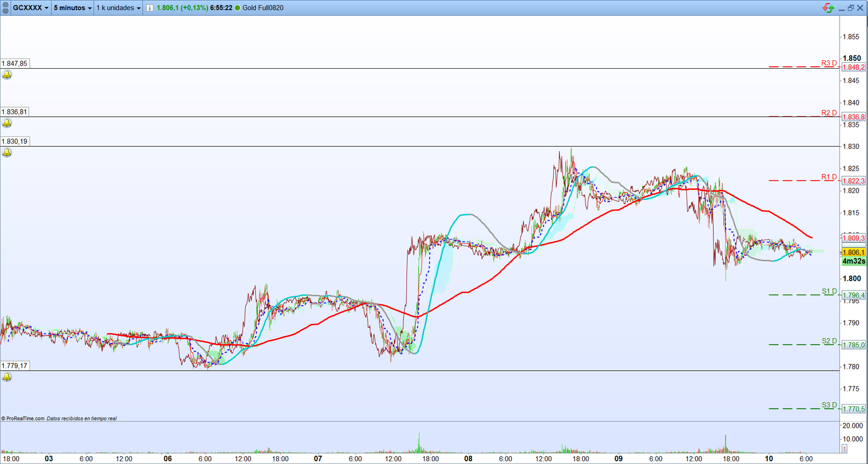868x464 pixels.
Task: Click the 6:55:22 clock in header
Action: pos(221,8)
